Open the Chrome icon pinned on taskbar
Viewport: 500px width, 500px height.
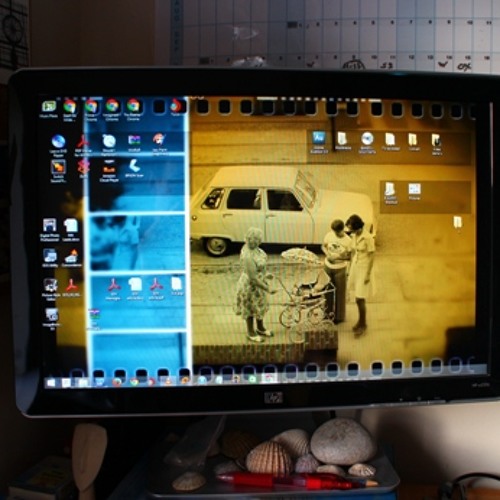[134, 382]
